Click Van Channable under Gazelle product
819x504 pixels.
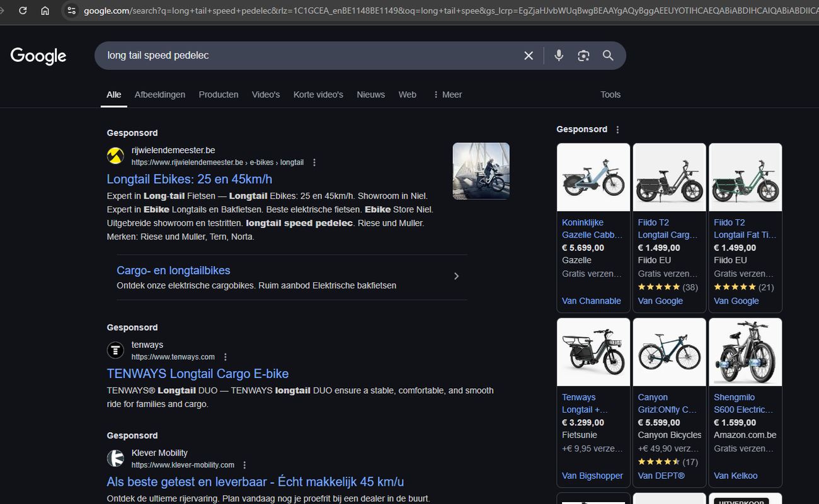(x=592, y=301)
